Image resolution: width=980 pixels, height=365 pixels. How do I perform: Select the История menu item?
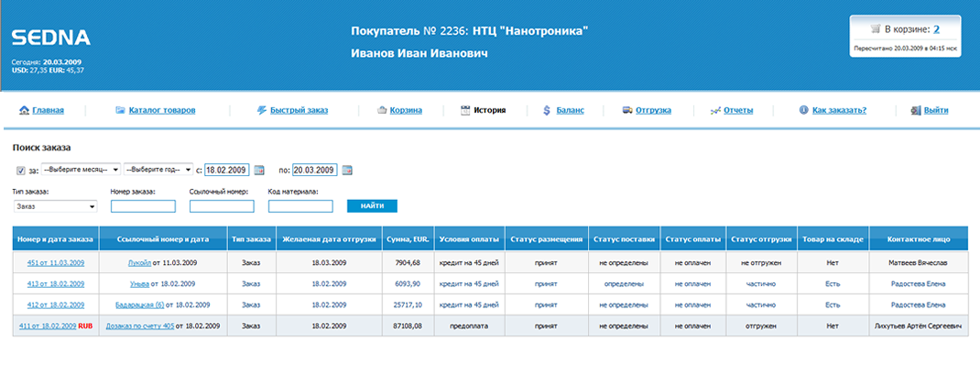point(489,111)
